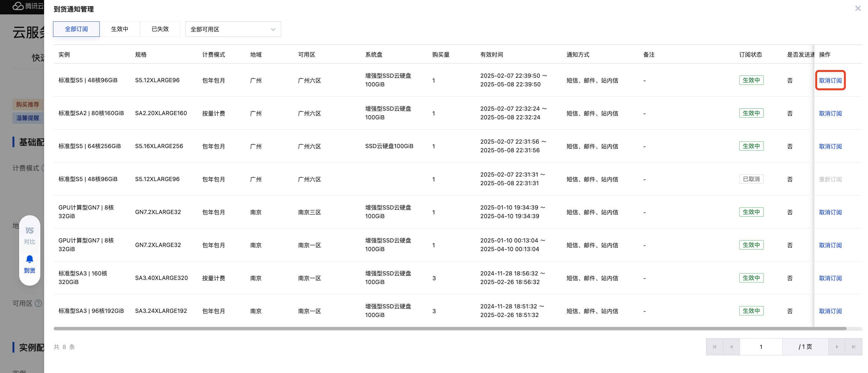Click the 系统盘 column header
868x373 pixels.
374,54
